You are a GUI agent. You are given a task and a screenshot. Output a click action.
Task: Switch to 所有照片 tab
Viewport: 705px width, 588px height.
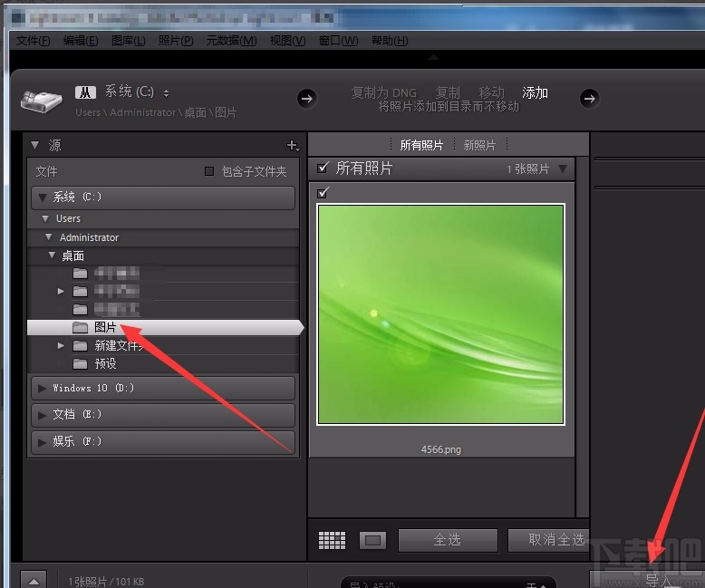pos(421,145)
